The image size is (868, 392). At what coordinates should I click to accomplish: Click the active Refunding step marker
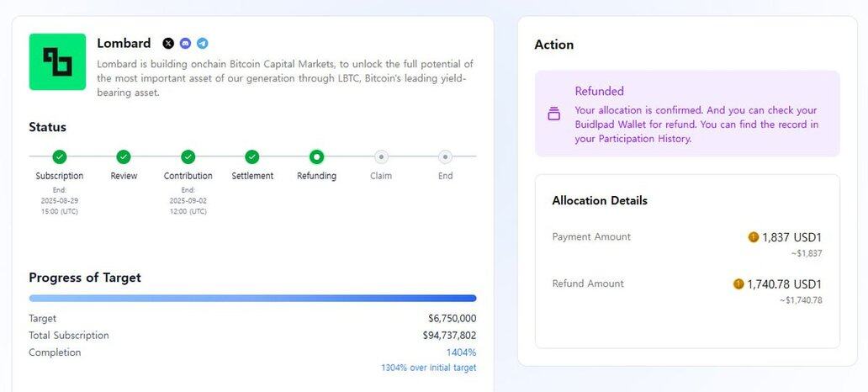pos(316,156)
